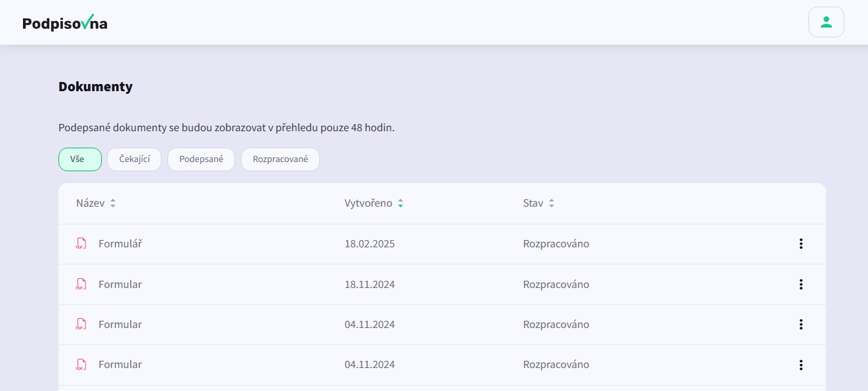Click PDF icon of Formular from 18.11.2024
Screen dimensions: 868x391
[81, 285]
